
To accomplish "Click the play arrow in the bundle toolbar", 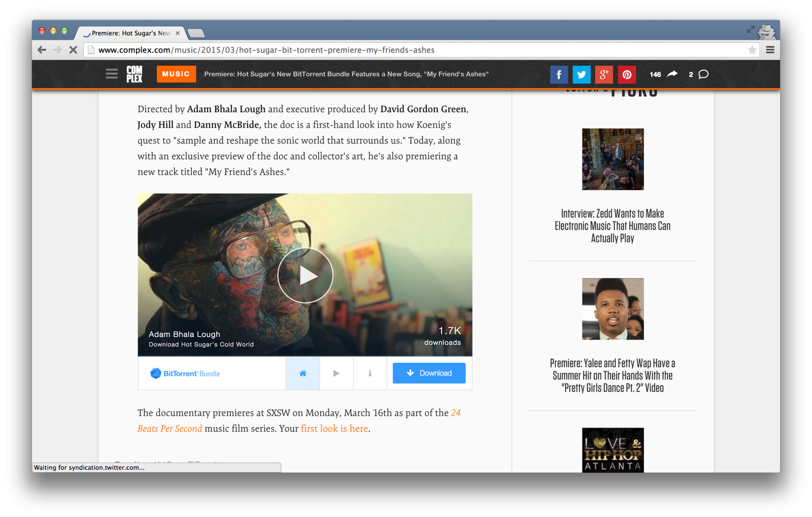I will [x=336, y=373].
